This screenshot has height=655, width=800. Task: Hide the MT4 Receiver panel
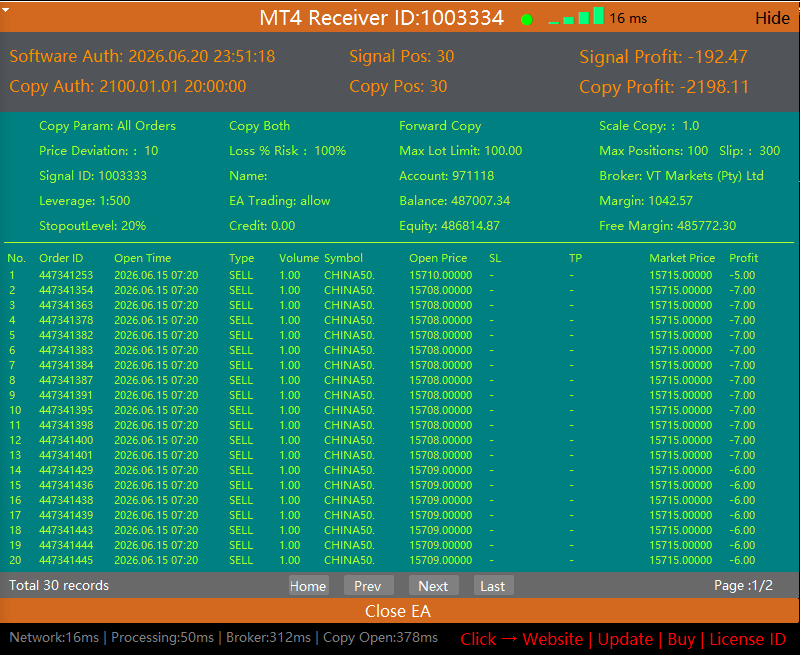tap(772, 18)
